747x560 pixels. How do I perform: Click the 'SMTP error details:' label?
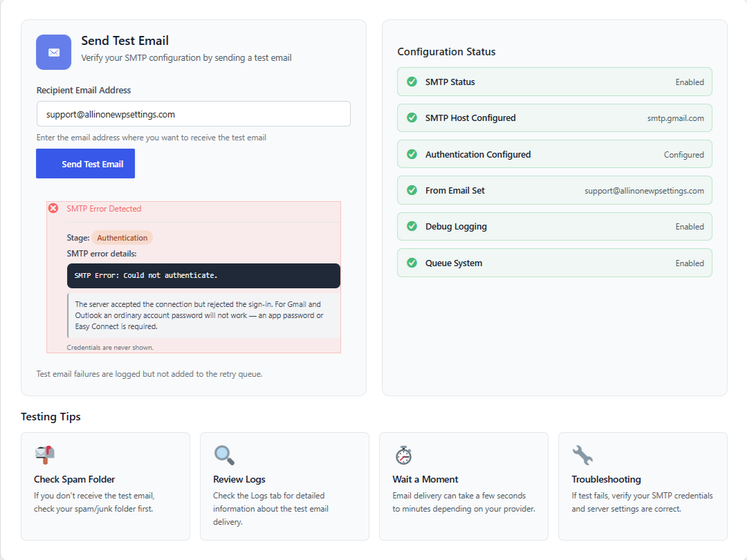(102, 254)
